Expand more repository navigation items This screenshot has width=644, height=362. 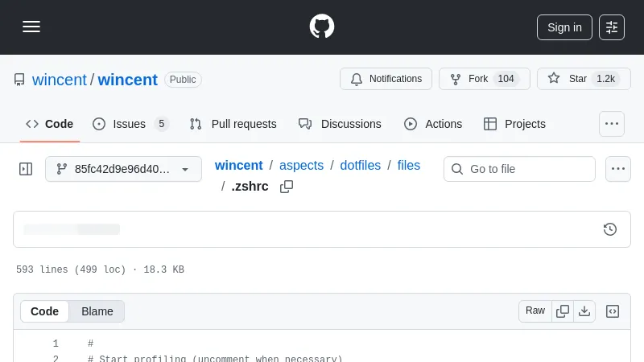[x=612, y=124]
